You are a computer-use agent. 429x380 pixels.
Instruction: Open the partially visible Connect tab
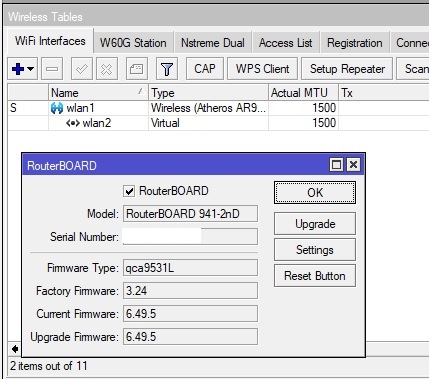410,43
